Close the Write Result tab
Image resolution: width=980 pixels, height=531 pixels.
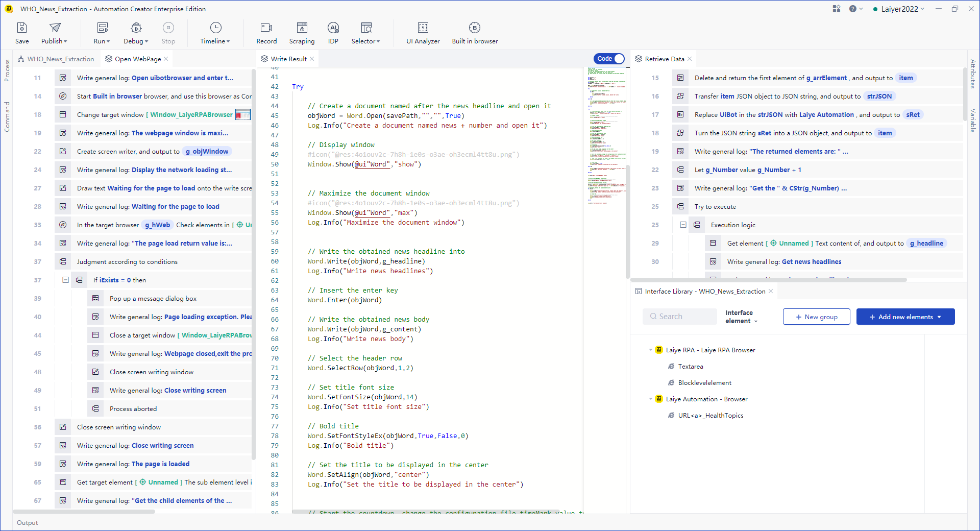pos(312,59)
